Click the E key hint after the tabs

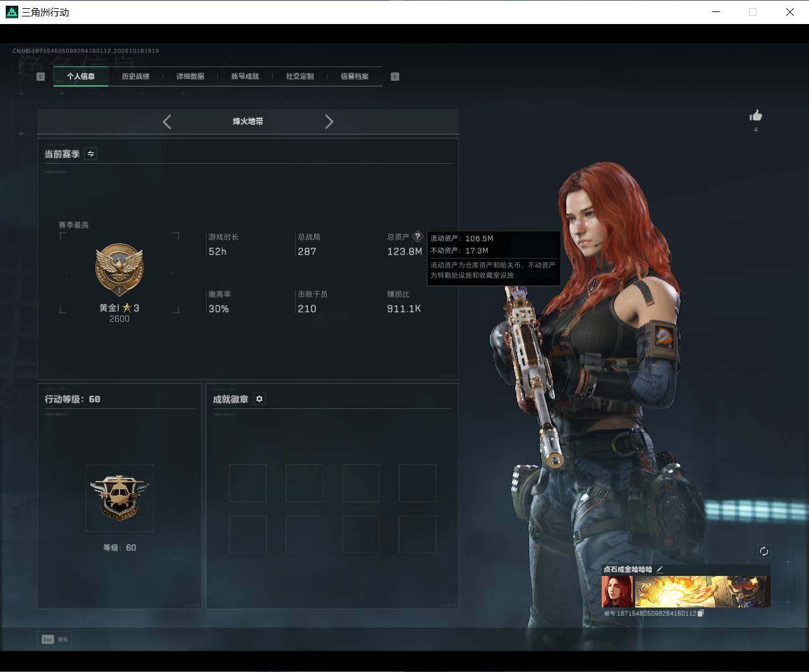[x=395, y=76]
